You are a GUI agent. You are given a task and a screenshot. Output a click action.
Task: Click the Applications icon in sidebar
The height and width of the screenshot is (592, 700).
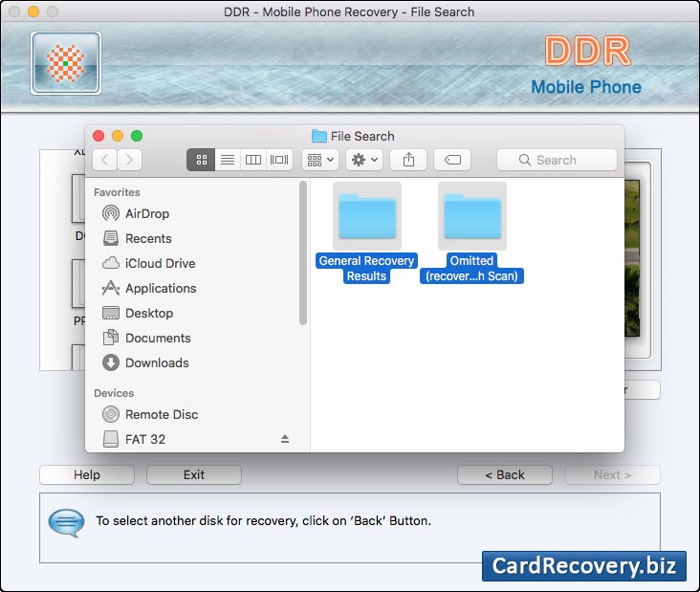[x=111, y=288]
